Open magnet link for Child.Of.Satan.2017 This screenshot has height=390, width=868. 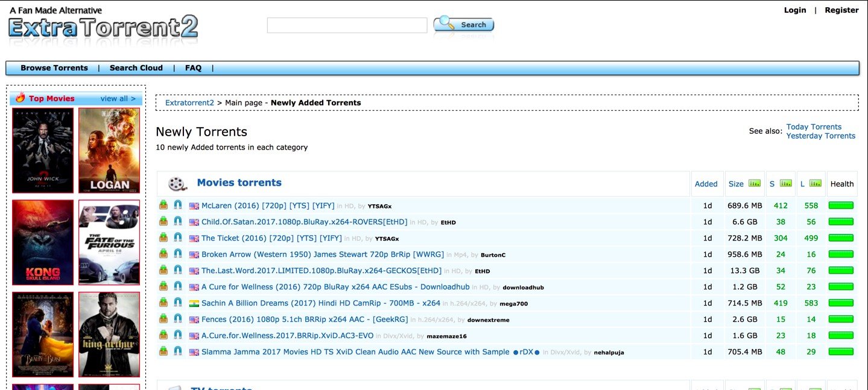pos(178,221)
